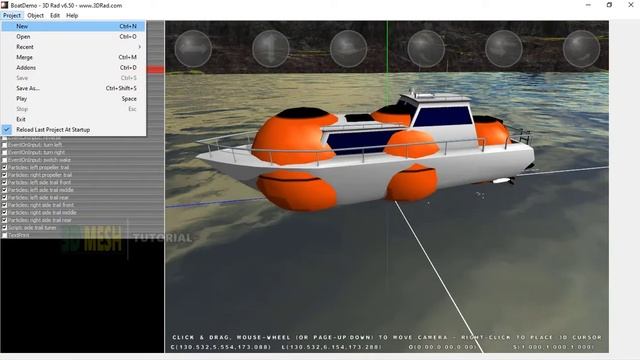640x360 pixels.
Task: Expand the Recent submenu arrow
Action: click(x=140, y=47)
